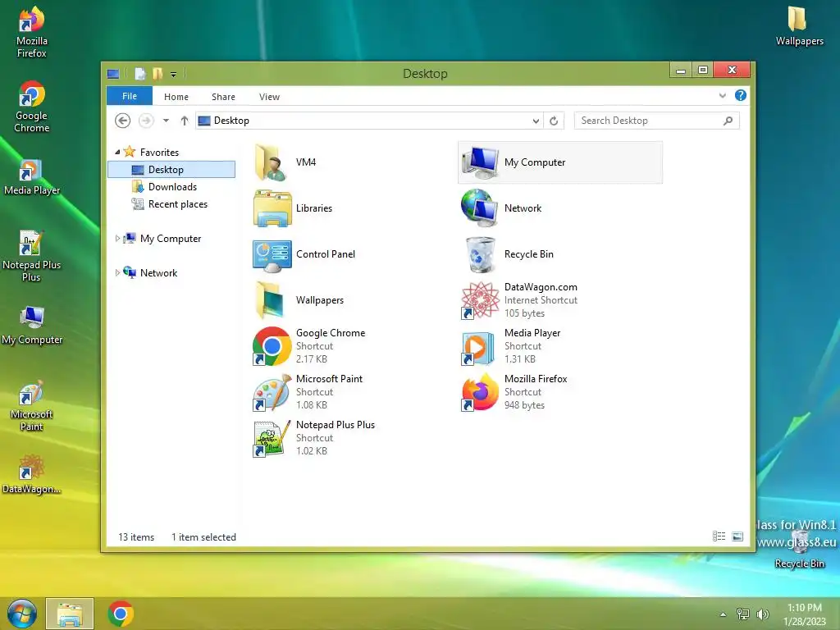Viewport: 840px width, 630px height.
Task: Click the Back navigation arrow
Action: pos(123,121)
